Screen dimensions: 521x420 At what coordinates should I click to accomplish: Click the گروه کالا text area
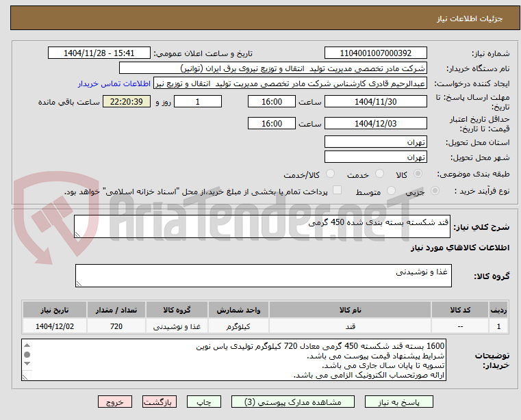click(263, 276)
